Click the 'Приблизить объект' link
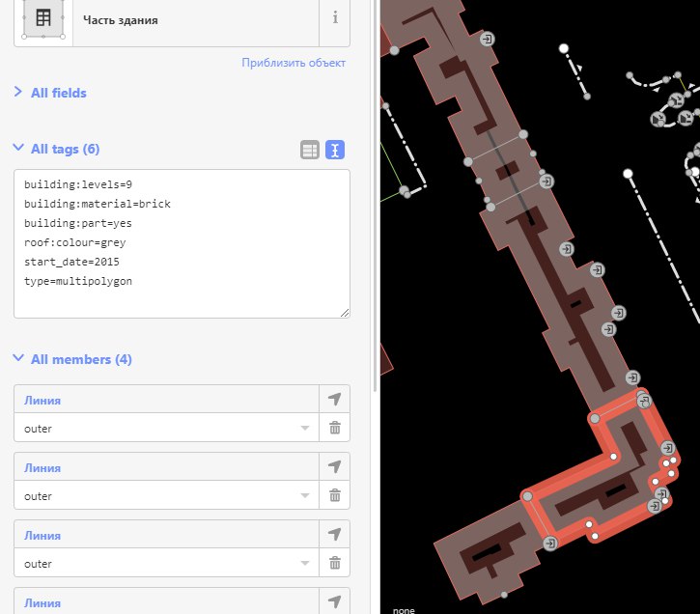The image size is (700, 614). point(294,63)
